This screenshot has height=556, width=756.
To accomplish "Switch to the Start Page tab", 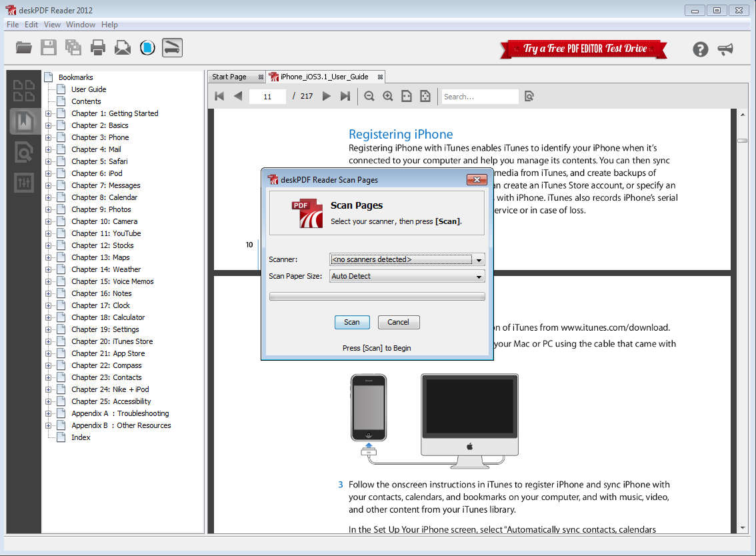I will pyautogui.click(x=229, y=77).
